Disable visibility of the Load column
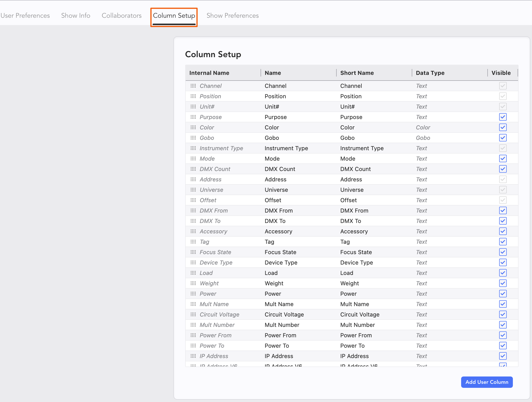The image size is (532, 402). [x=503, y=273]
